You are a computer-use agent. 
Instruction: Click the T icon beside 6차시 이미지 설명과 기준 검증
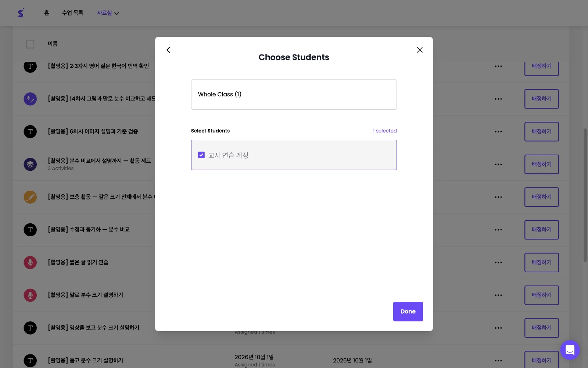tap(30, 132)
